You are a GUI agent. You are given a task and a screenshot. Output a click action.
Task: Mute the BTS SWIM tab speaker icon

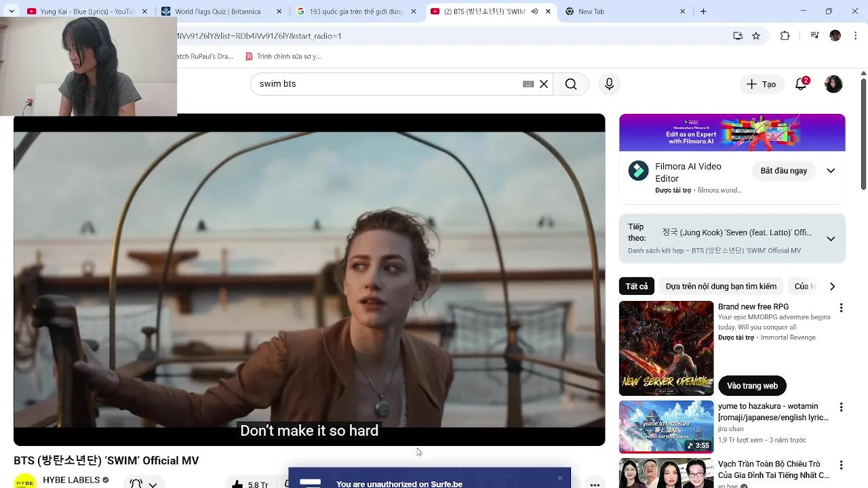pos(534,12)
